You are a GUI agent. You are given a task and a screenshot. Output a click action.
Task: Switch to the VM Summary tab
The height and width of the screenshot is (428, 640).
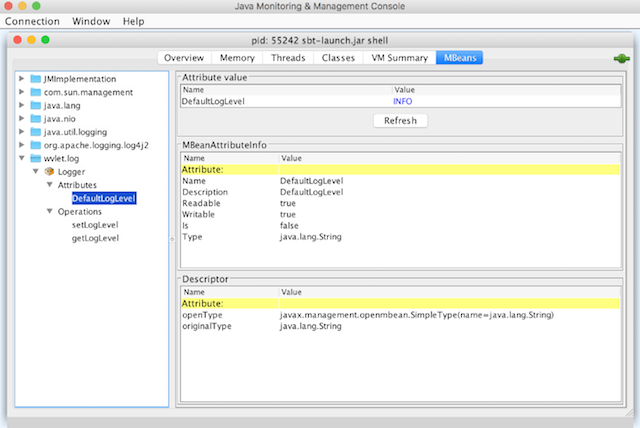click(x=400, y=58)
